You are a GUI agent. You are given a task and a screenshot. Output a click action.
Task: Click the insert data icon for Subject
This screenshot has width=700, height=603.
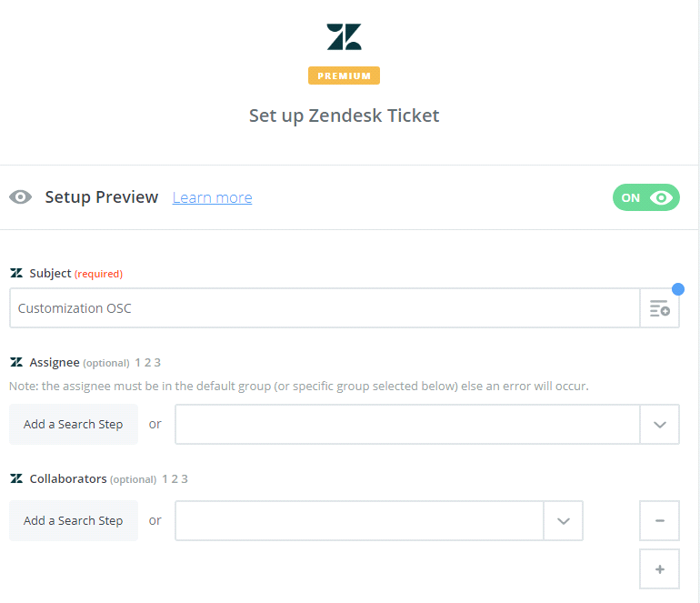659,308
